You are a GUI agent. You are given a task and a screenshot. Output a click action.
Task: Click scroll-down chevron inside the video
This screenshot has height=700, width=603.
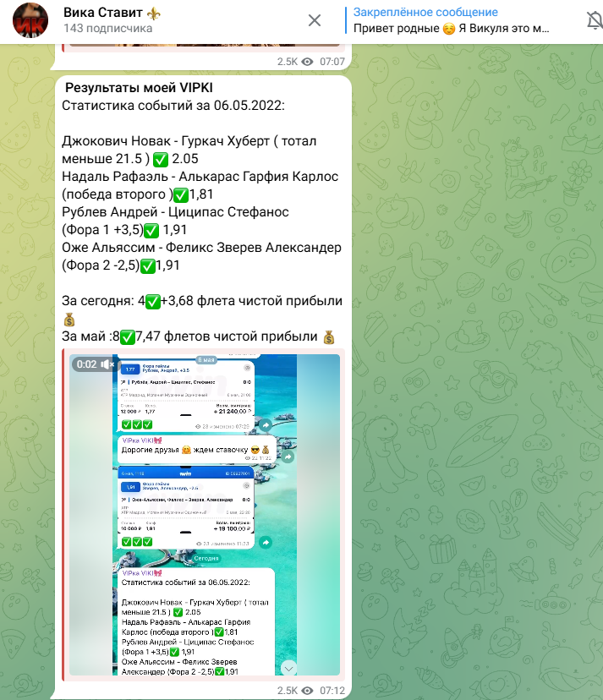288,668
